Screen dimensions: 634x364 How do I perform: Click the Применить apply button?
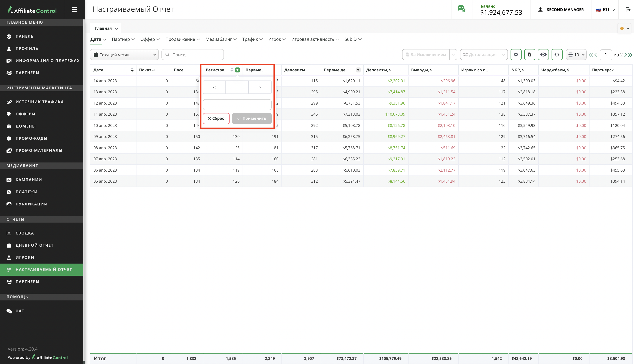(251, 118)
